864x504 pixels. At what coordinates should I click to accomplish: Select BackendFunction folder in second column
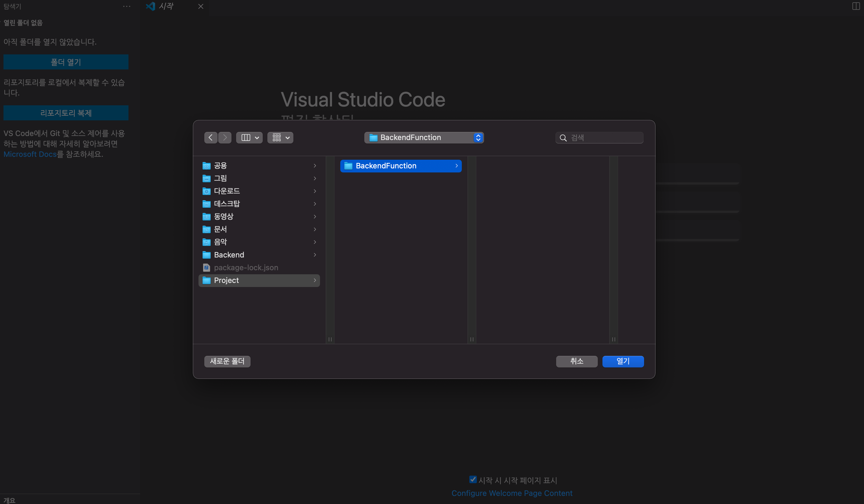tap(401, 166)
